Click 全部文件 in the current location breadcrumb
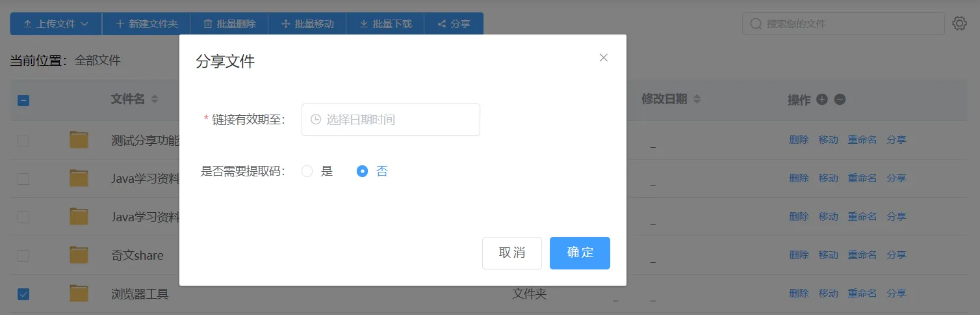Screen dimensions: 980x315 [97, 61]
